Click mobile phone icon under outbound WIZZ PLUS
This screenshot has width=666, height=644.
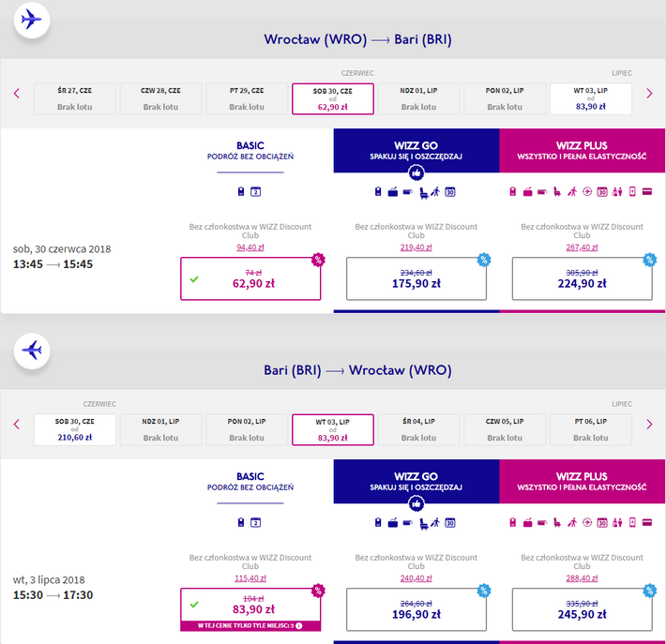pyautogui.click(x=632, y=192)
